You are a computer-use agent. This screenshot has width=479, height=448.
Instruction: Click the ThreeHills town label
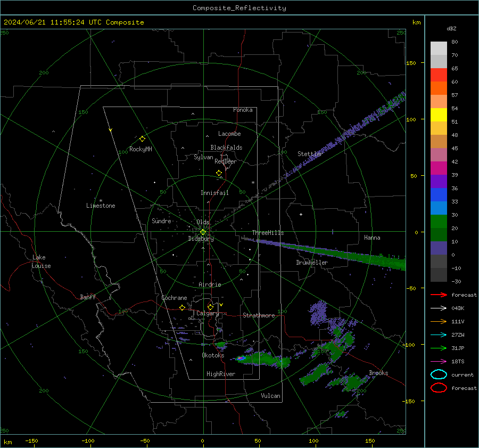point(268,233)
